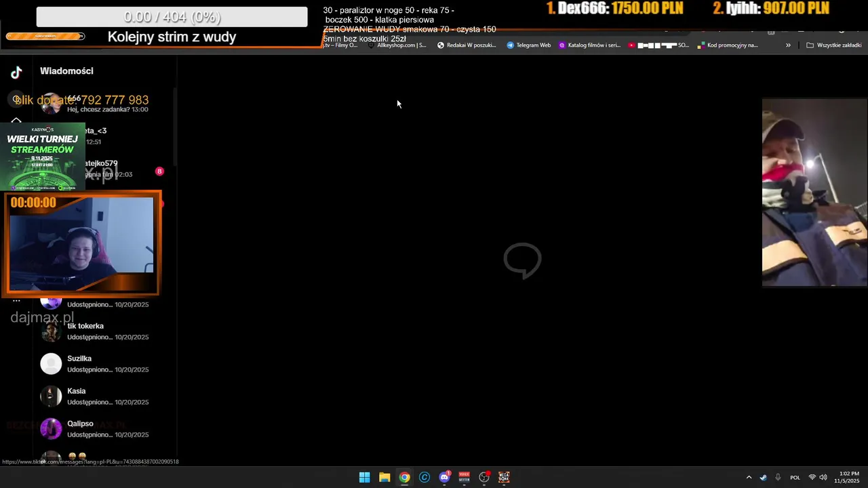This screenshot has width=868, height=488.
Task: Open OBS Studio from the taskbar
Action: tap(484, 477)
